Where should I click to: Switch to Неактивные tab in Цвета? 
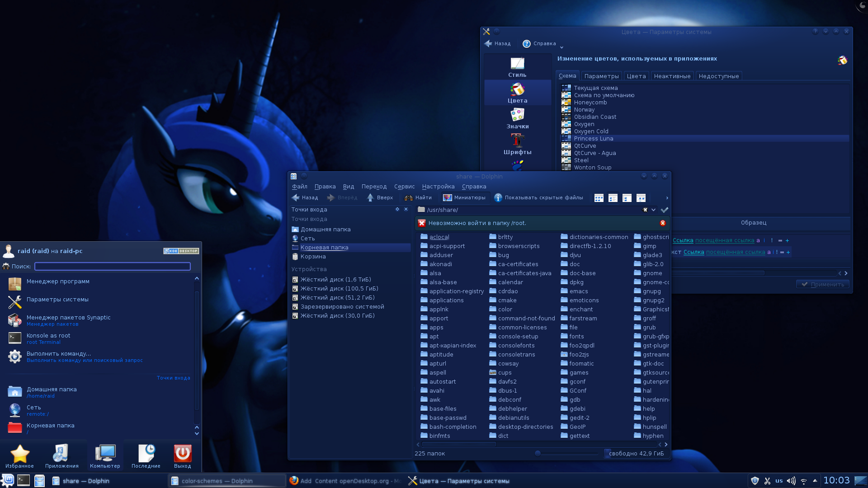click(x=672, y=76)
